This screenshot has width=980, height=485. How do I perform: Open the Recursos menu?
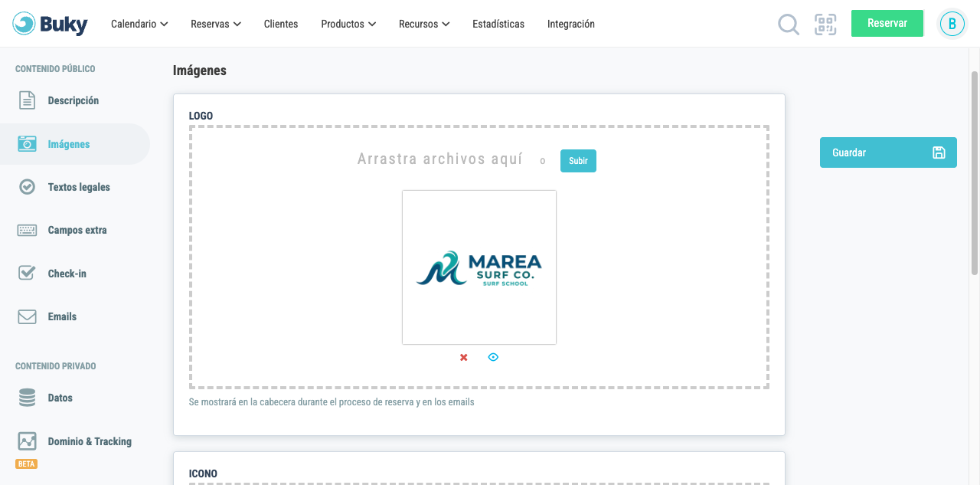pyautogui.click(x=424, y=24)
